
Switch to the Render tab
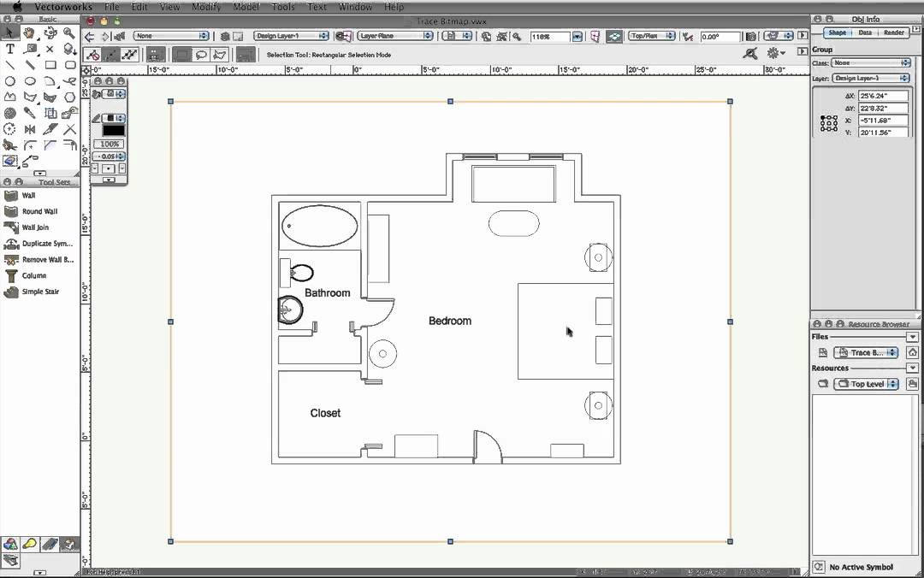894,32
